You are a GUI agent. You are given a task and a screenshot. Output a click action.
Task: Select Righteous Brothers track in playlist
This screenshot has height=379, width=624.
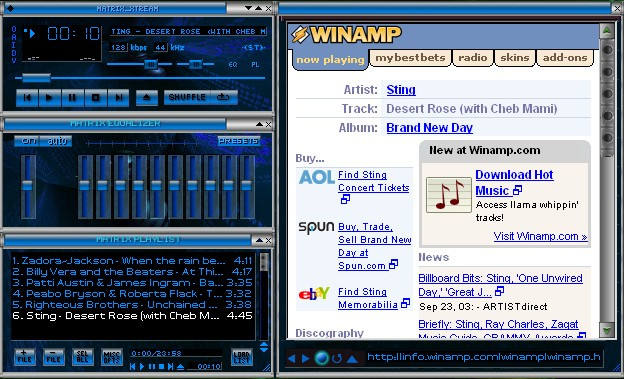click(x=132, y=305)
